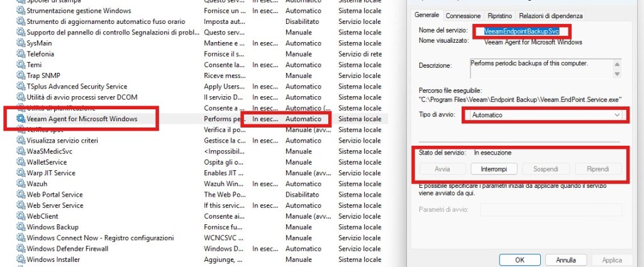644x267 pixels.
Task: Click the Annulla button
Action: [565, 260]
